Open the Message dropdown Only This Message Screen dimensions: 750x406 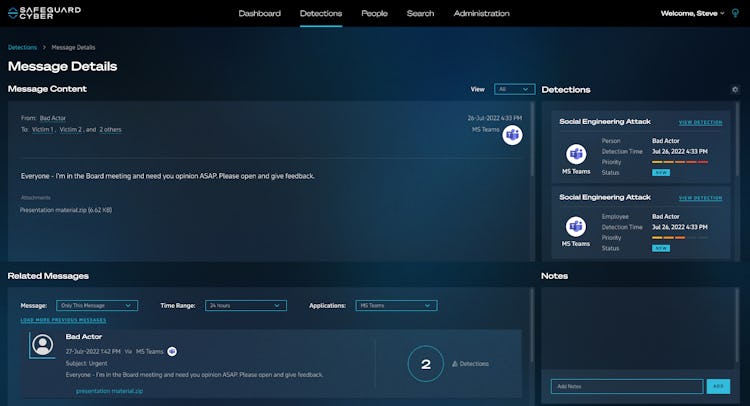(97, 306)
